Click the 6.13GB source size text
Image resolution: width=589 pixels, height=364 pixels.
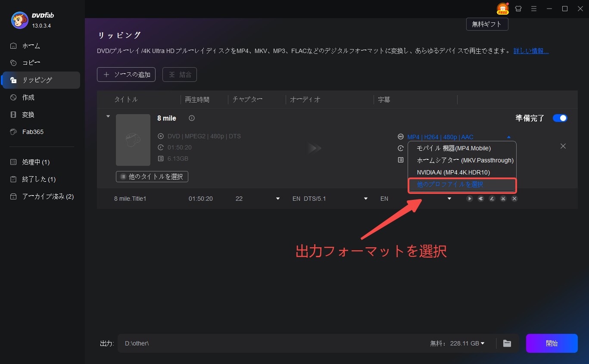point(178,159)
